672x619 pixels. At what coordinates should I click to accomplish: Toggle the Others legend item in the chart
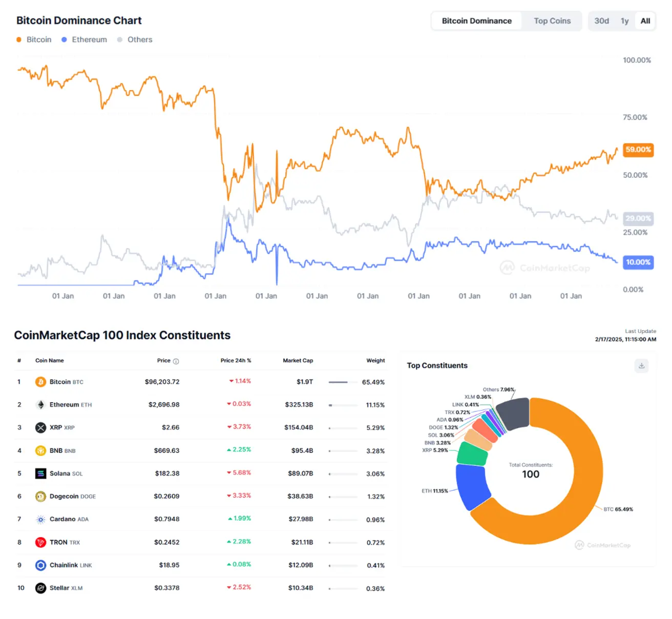[135, 39]
